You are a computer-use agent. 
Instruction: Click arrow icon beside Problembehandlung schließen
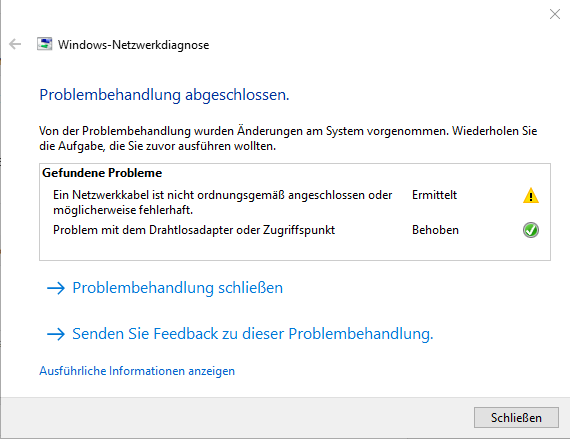click(56, 288)
